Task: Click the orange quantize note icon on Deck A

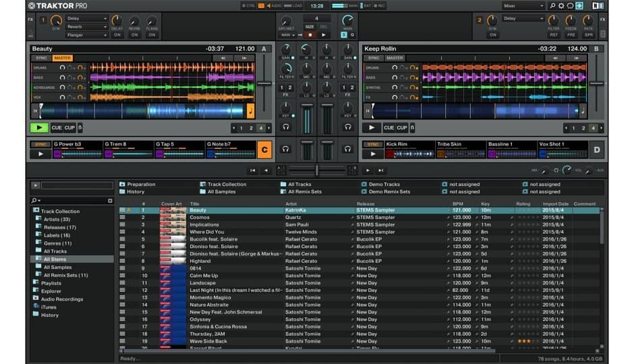Action: 250,111
